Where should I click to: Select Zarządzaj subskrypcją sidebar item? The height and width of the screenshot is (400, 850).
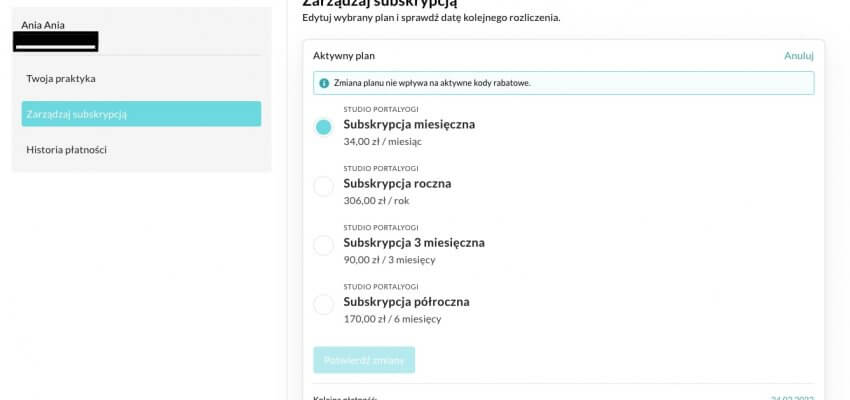point(141,114)
